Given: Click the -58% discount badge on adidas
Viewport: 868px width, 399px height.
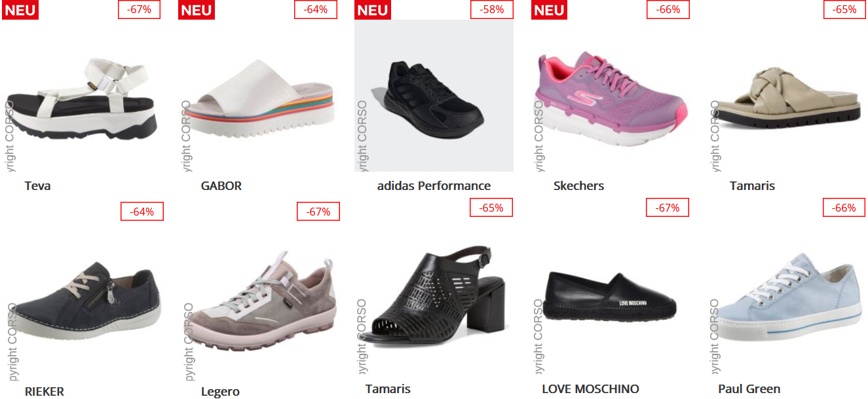Looking at the screenshot, I should 491,9.
